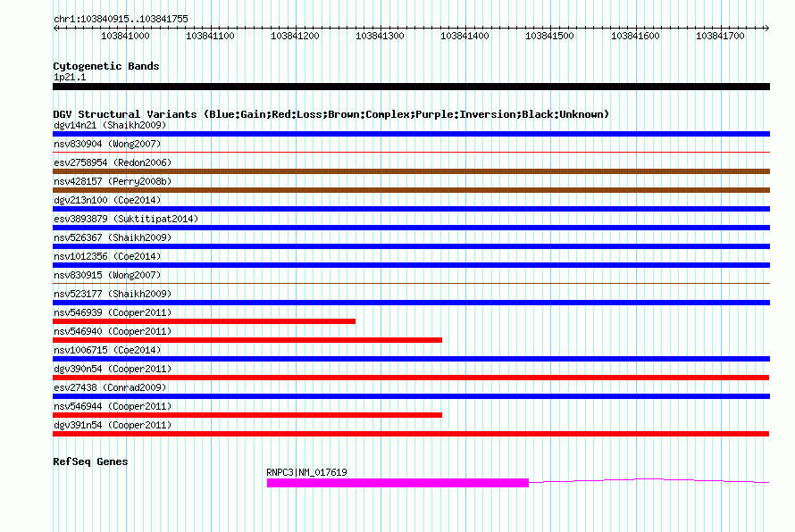The width and height of the screenshot is (795, 532).
Task: Select the 103841500 ruler position label
Action: [549, 36]
